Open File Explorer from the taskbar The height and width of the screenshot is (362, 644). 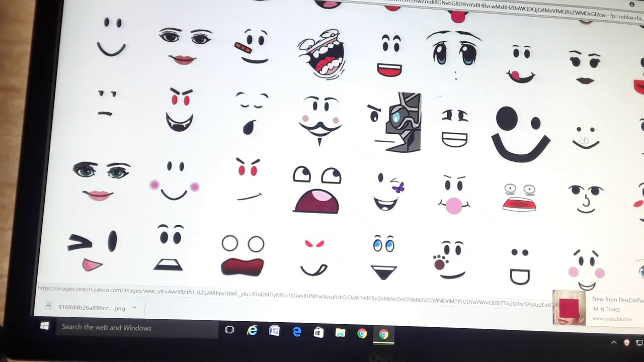[341, 332]
